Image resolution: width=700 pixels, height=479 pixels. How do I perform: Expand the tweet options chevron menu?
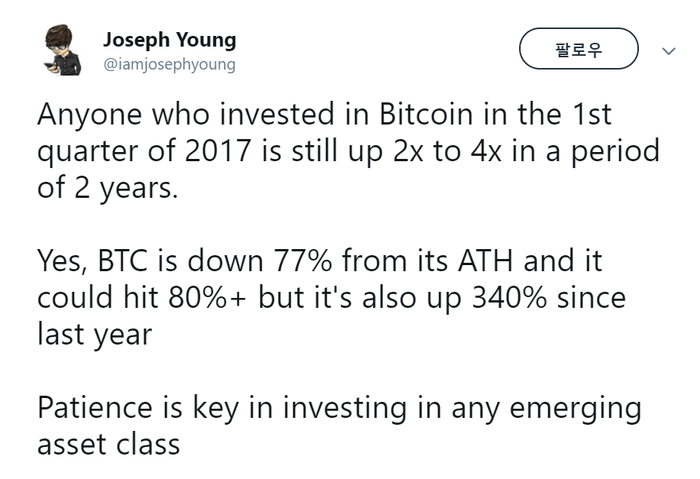coord(668,51)
